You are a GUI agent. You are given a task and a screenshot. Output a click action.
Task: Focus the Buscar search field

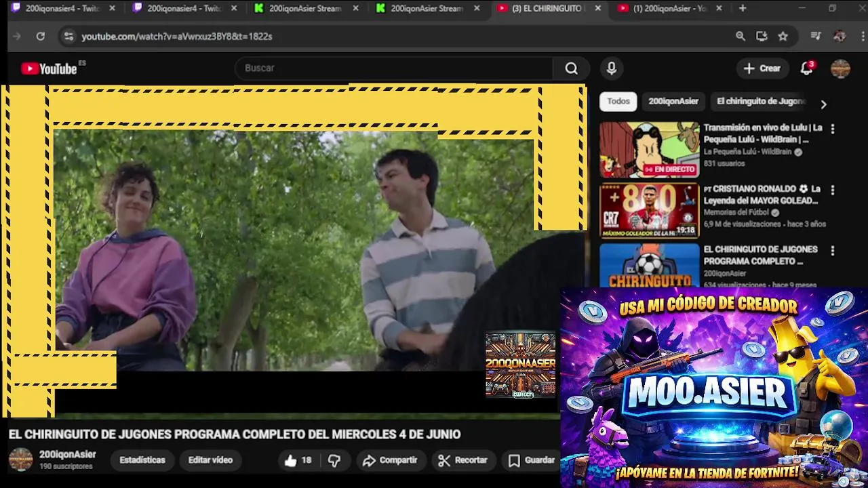coord(393,68)
